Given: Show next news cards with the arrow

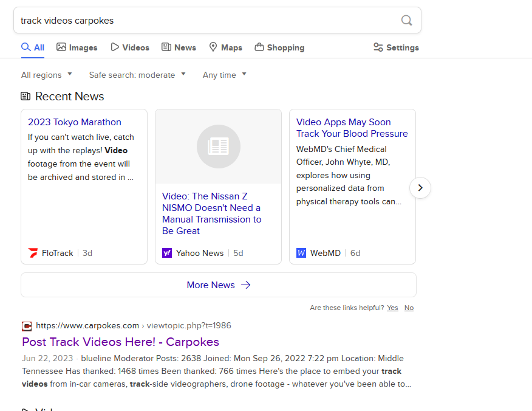Looking at the screenshot, I should (420, 188).
